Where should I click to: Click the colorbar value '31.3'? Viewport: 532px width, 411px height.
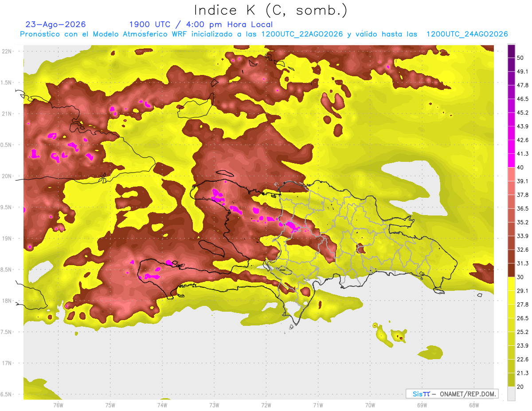[523, 263]
